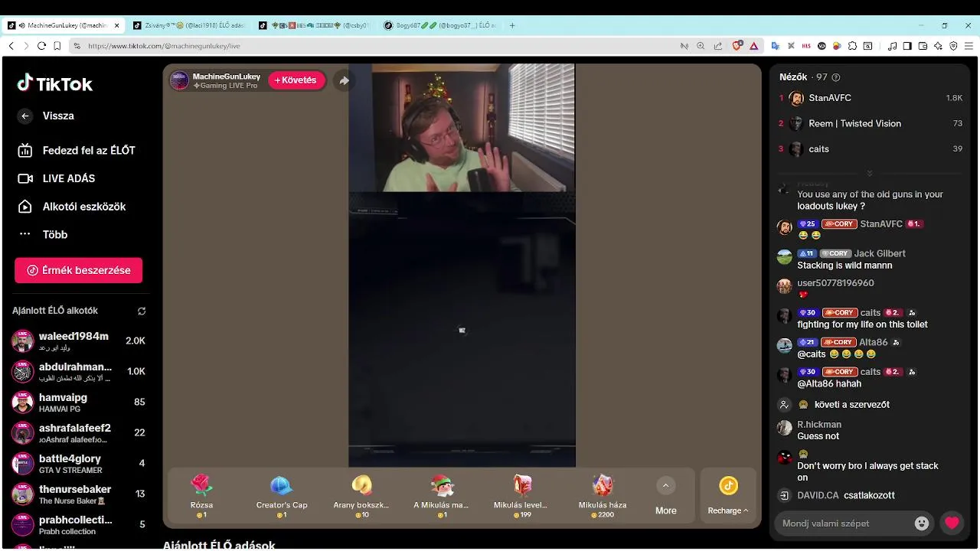Viewport: 980px width, 551px height.
Task: Click Jack Gilbert's chat username
Action: [x=880, y=253]
